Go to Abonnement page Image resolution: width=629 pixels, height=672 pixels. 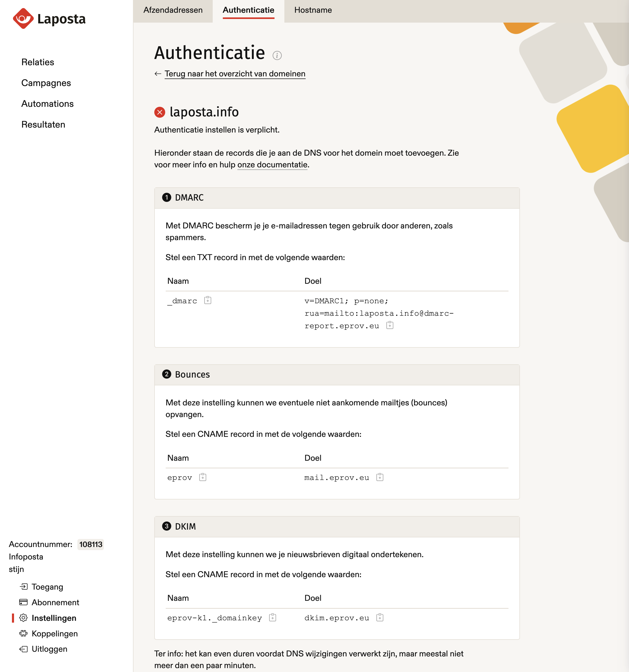pos(55,602)
